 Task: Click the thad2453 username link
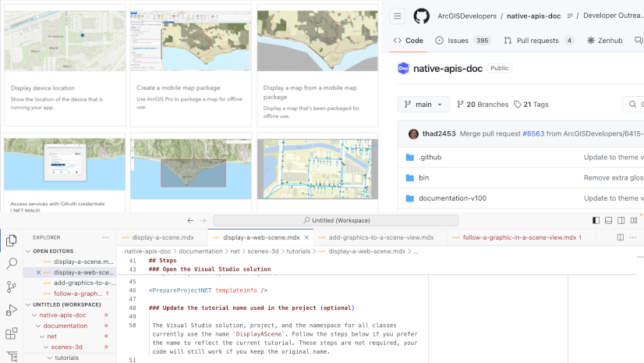439,133
